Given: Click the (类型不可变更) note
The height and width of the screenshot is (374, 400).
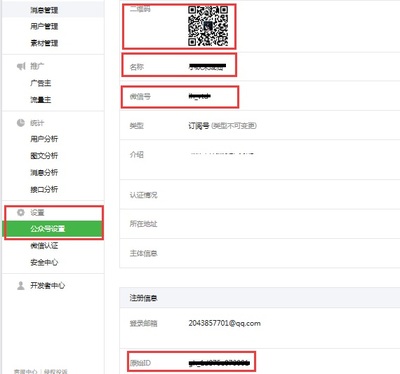Looking at the screenshot, I should click(234, 126).
